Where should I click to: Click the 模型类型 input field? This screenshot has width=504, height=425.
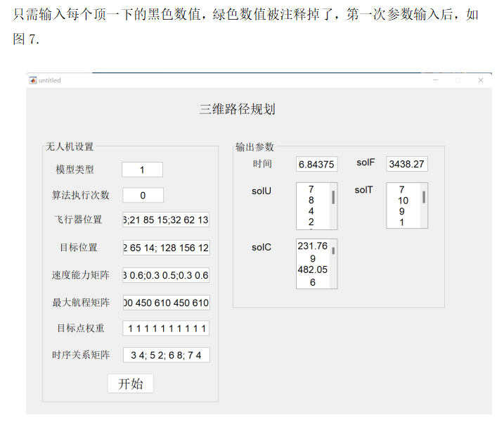(x=142, y=170)
